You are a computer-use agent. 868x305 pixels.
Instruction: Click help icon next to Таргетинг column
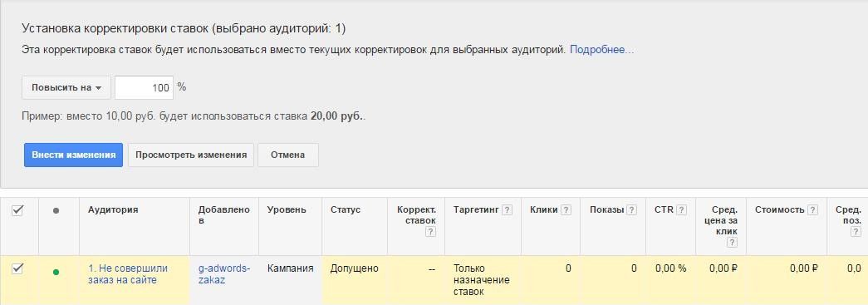click(507, 209)
